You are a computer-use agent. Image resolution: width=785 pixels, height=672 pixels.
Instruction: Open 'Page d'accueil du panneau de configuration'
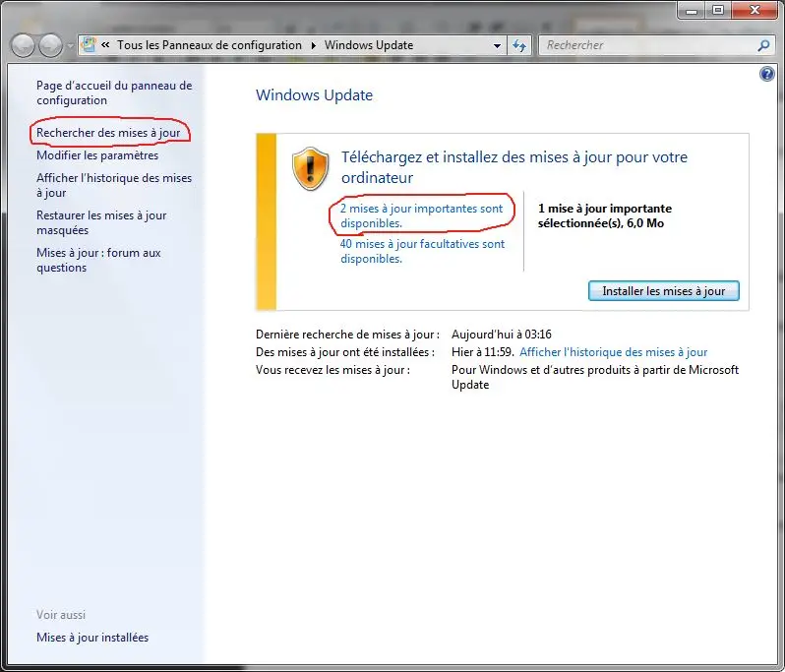tap(114, 92)
